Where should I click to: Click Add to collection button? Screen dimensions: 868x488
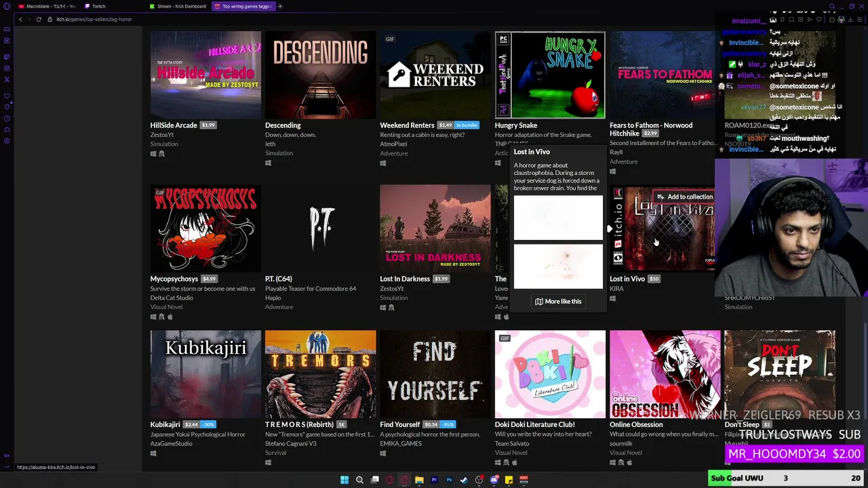[x=684, y=197]
